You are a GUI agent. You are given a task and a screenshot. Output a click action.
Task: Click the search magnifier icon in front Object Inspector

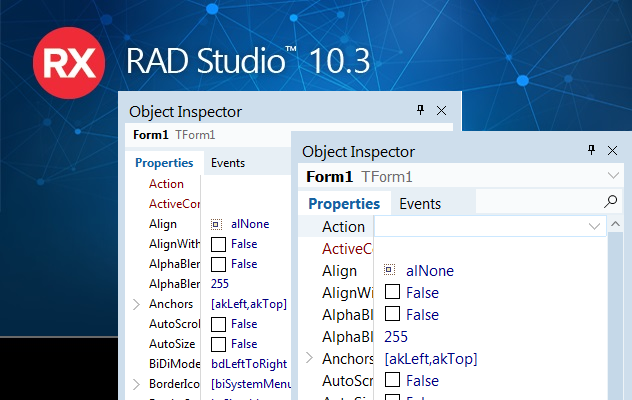[x=610, y=201]
